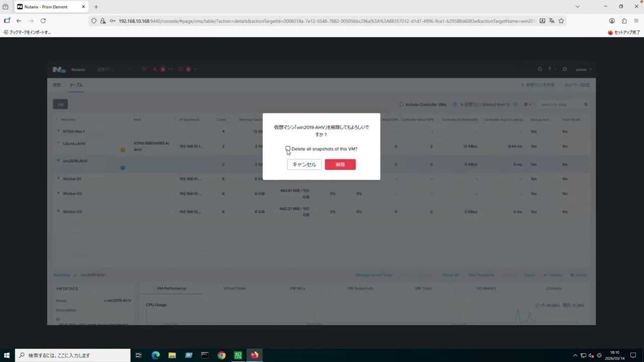
Task: Switch to the テーブル view tab
Action: [76, 85]
